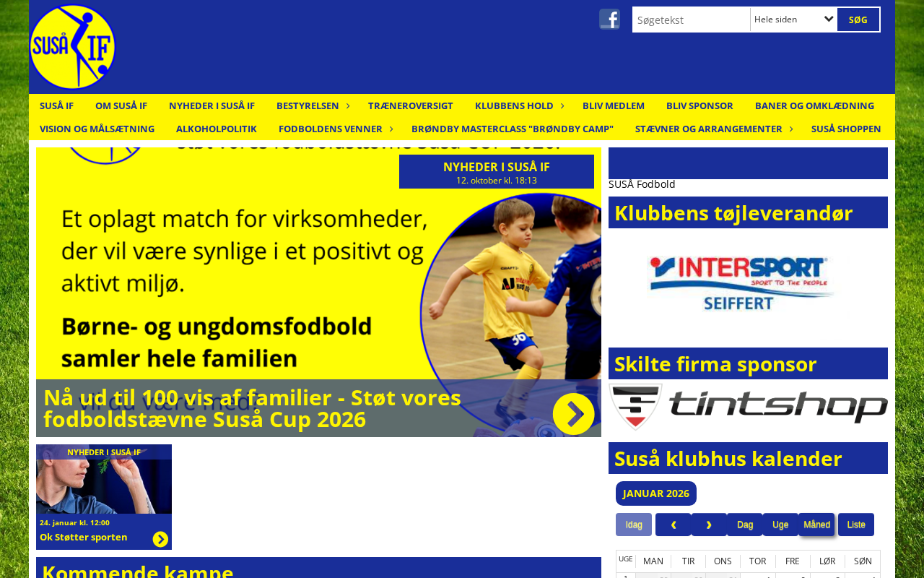This screenshot has width=924, height=578.
Task: Open the featured news arrow icon
Action: [x=573, y=414]
